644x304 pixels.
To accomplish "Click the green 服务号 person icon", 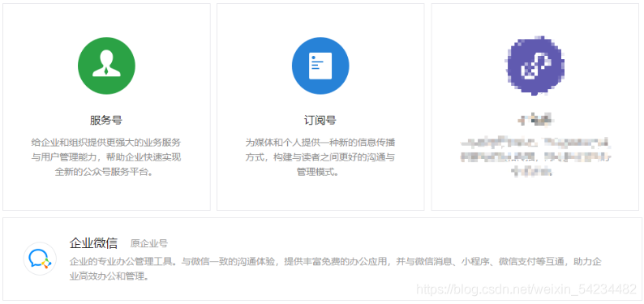I will tap(106, 66).
